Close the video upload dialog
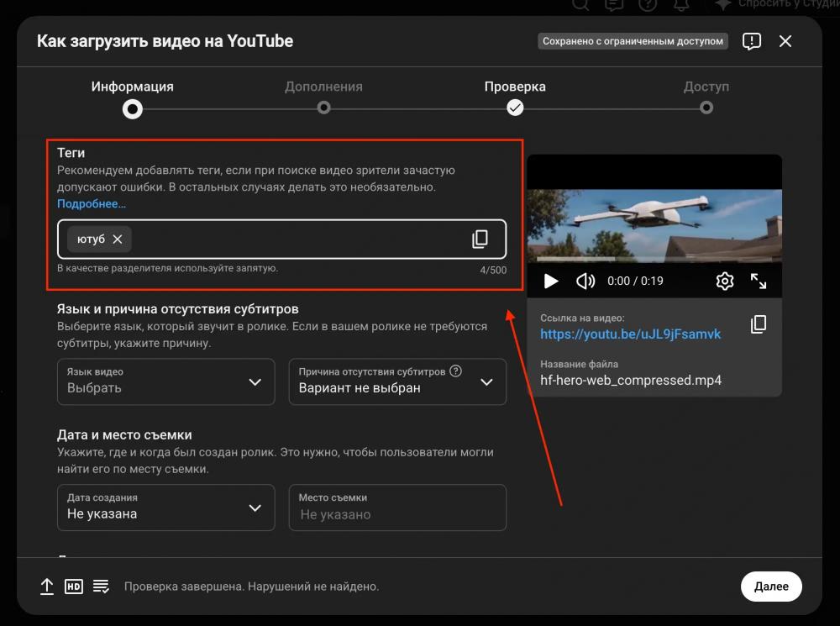 tap(785, 41)
